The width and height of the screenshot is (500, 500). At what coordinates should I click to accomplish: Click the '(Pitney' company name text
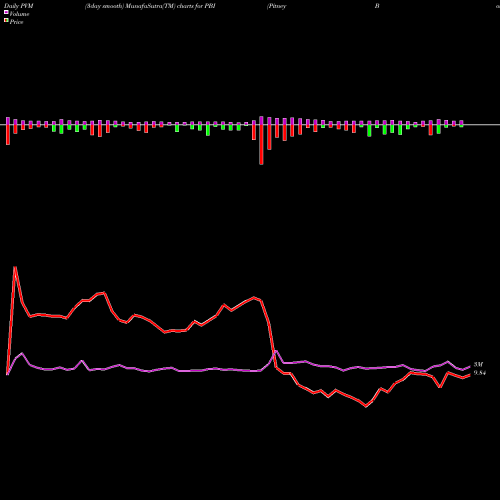pyautogui.click(x=276, y=6)
